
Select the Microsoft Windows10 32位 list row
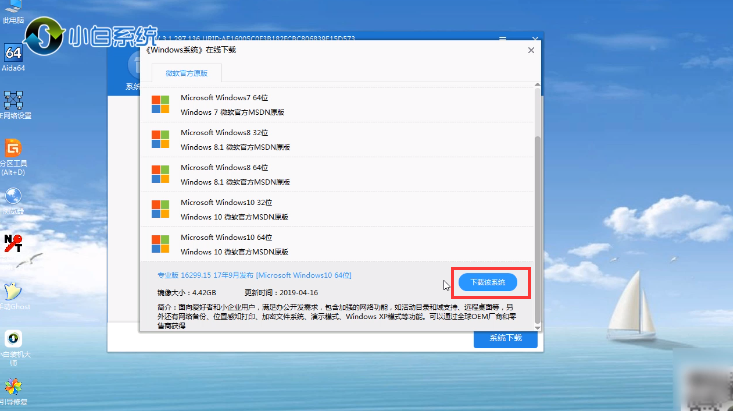click(x=340, y=209)
